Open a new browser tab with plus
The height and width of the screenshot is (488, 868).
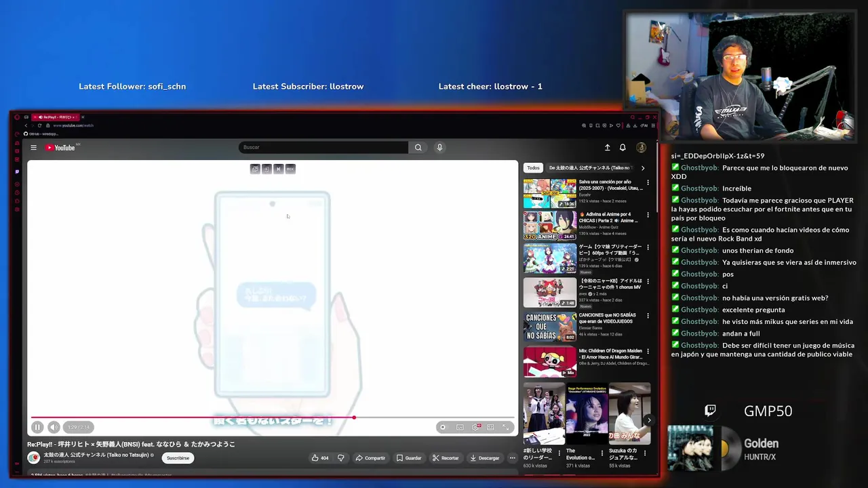(x=83, y=117)
